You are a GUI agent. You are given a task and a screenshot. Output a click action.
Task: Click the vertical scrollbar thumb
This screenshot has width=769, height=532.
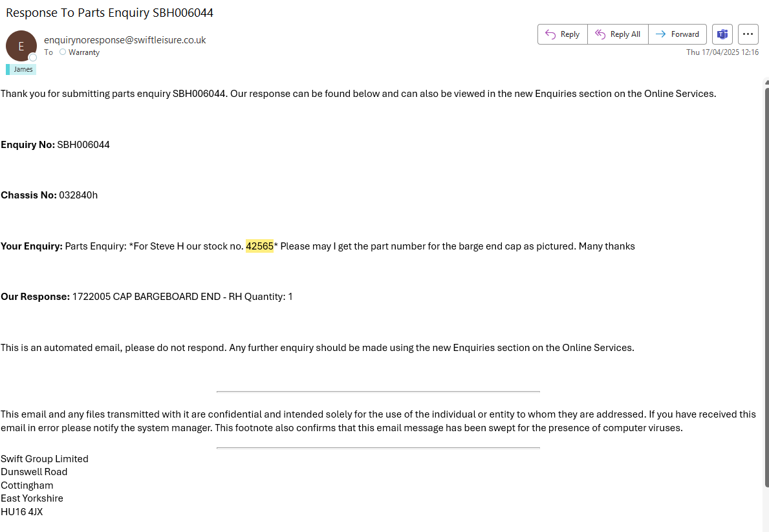pos(766,284)
